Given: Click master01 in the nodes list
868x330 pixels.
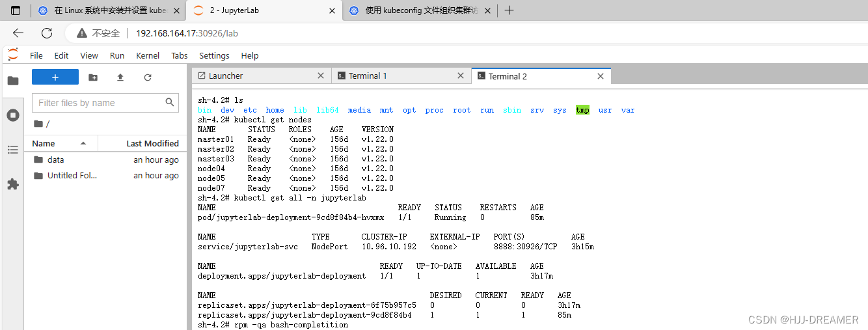Looking at the screenshot, I should [216, 139].
